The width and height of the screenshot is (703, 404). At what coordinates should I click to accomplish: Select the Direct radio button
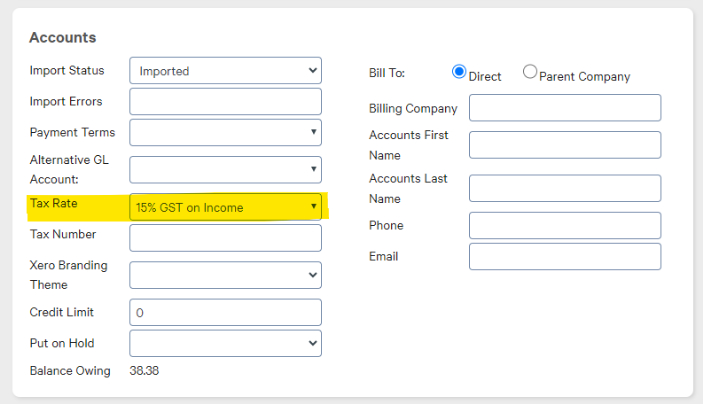tap(459, 72)
